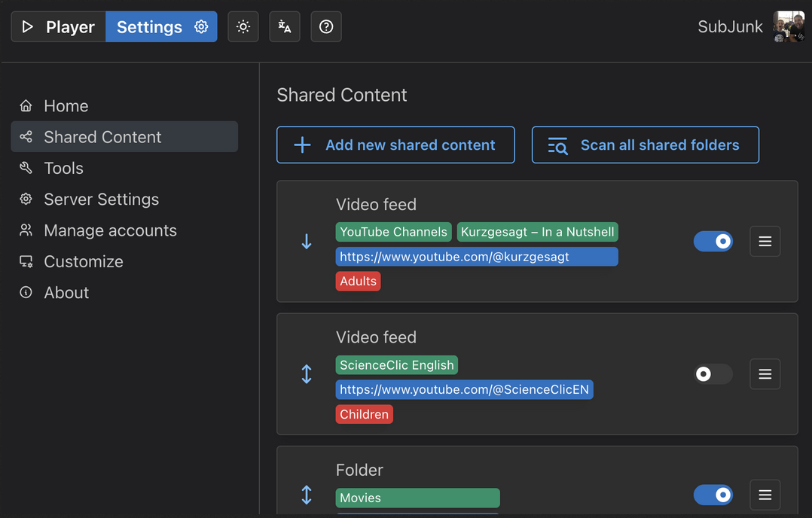Click the SubJunk user avatar
The image size is (812, 518).
click(x=789, y=26)
